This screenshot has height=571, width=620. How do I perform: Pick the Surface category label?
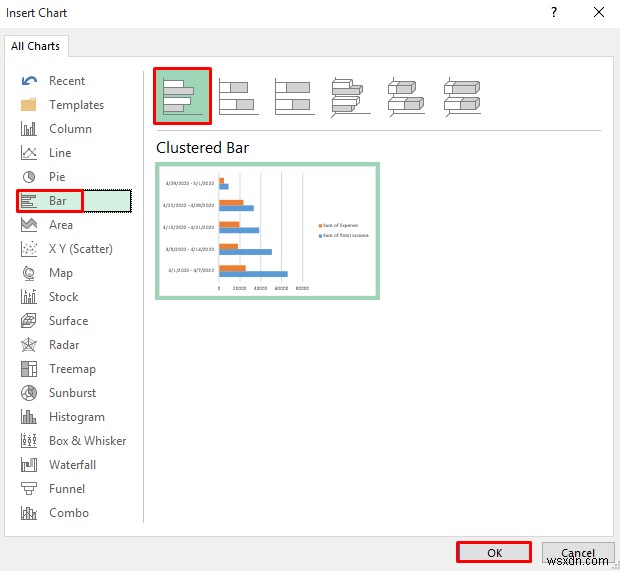68,321
